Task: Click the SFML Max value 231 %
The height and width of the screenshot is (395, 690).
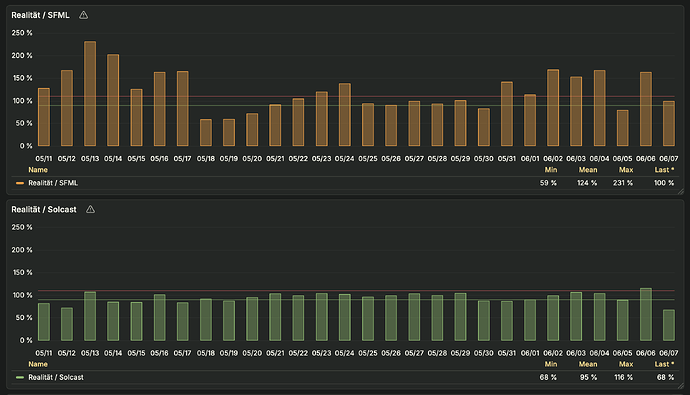Action: [x=623, y=183]
